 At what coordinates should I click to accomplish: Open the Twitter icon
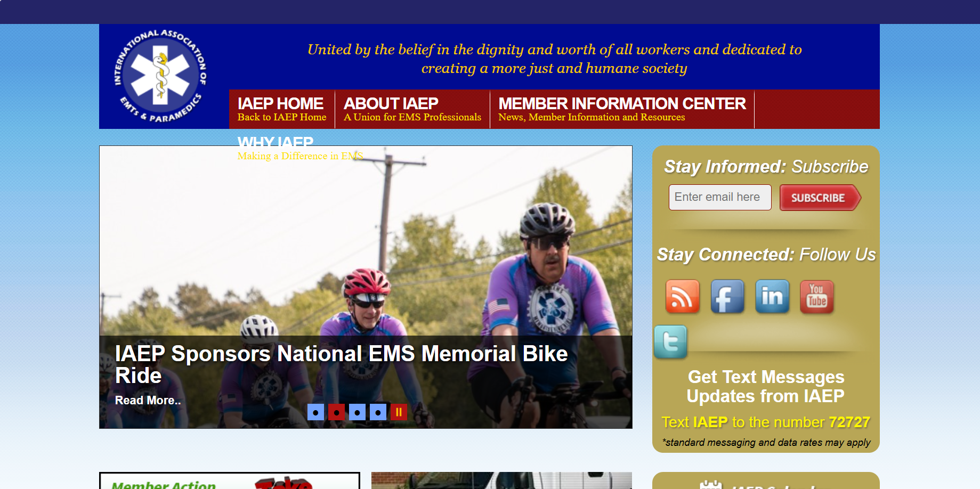670,342
